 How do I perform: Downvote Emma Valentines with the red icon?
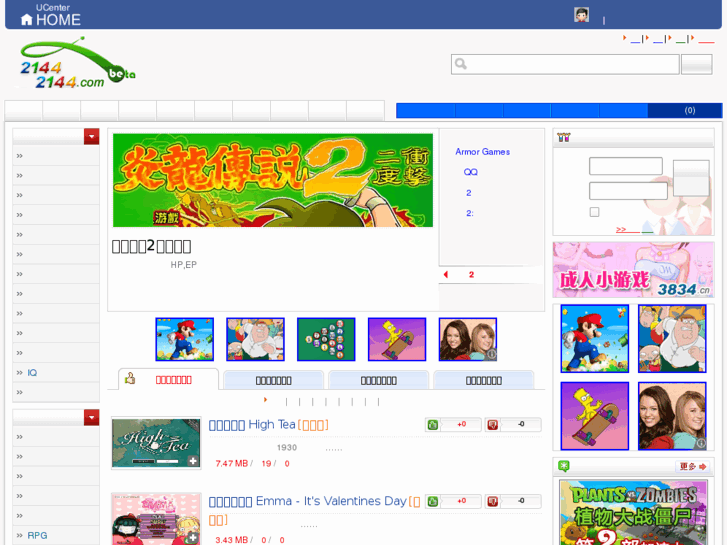(x=492, y=501)
